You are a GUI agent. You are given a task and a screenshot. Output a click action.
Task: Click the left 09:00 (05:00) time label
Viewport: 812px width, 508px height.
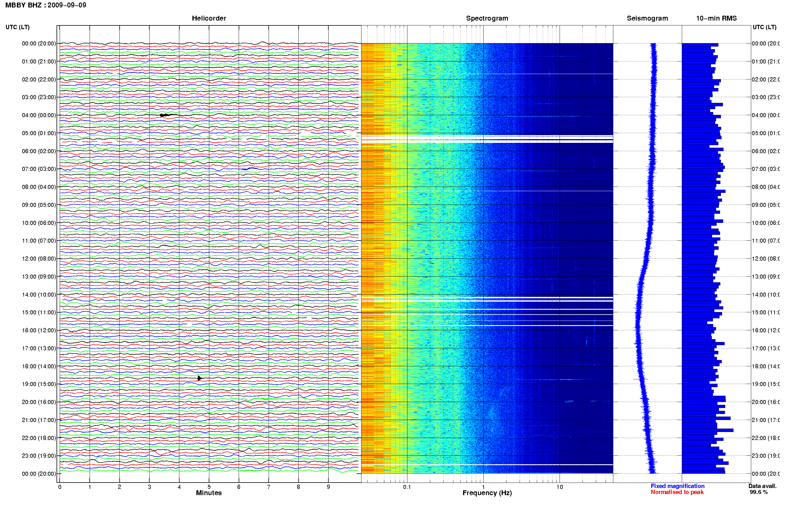point(39,205)
